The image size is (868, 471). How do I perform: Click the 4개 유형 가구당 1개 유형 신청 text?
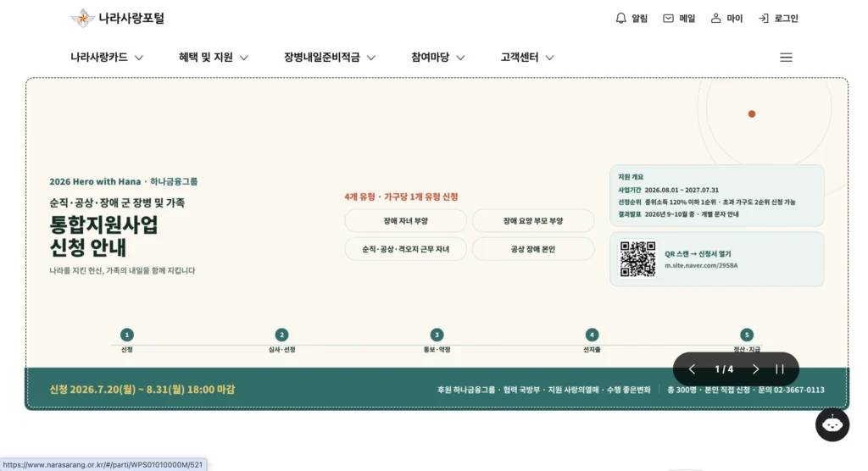point(401,197)
